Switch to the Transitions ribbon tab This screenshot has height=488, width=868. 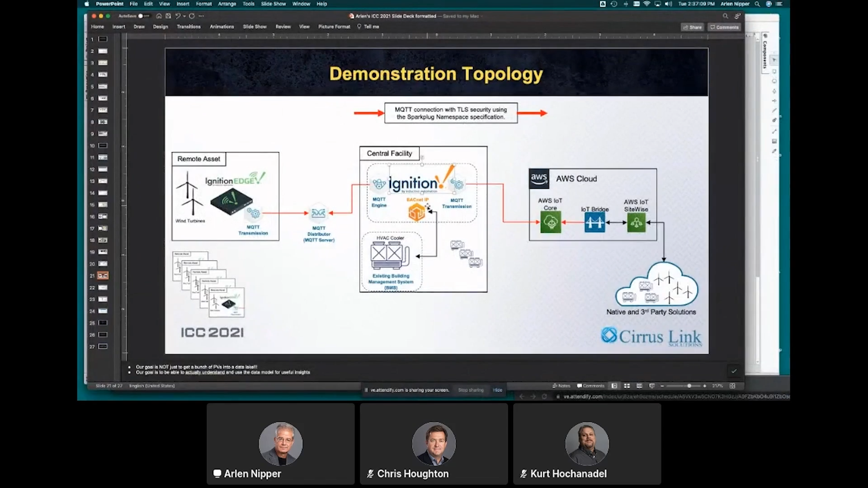(189, 27)
